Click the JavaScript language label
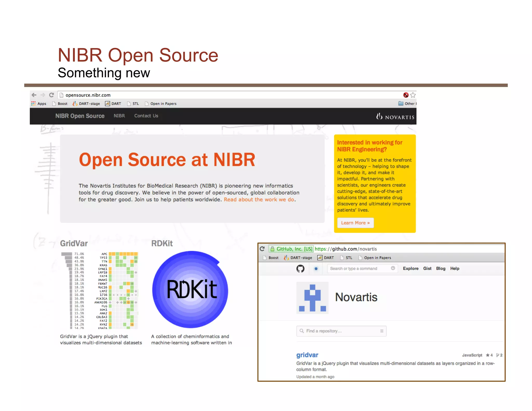This screenshot has height=411, width=532. [x=472, y=355]
